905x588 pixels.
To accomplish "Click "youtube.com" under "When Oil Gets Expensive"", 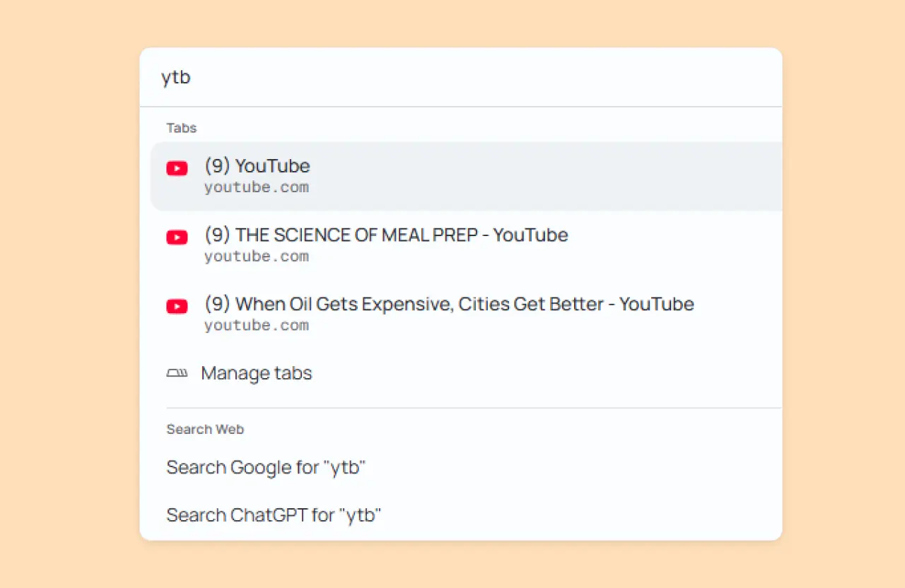I will coord(257,326).
